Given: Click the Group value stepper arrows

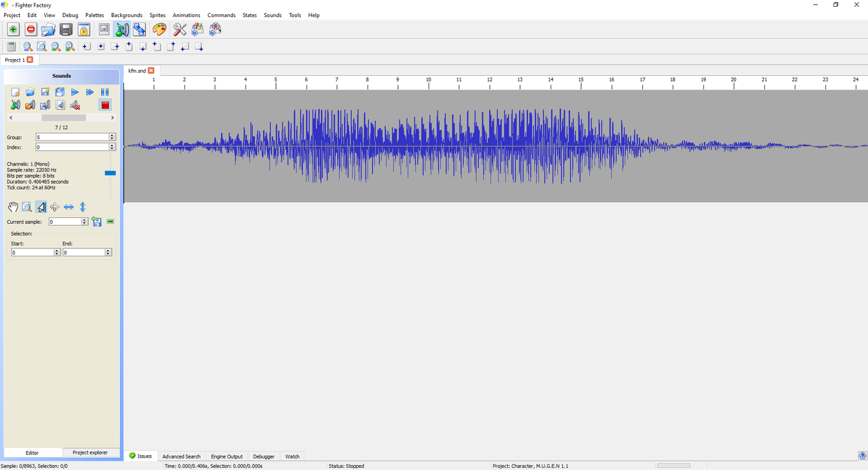Looking at the screenshot, I should point(112,137).
